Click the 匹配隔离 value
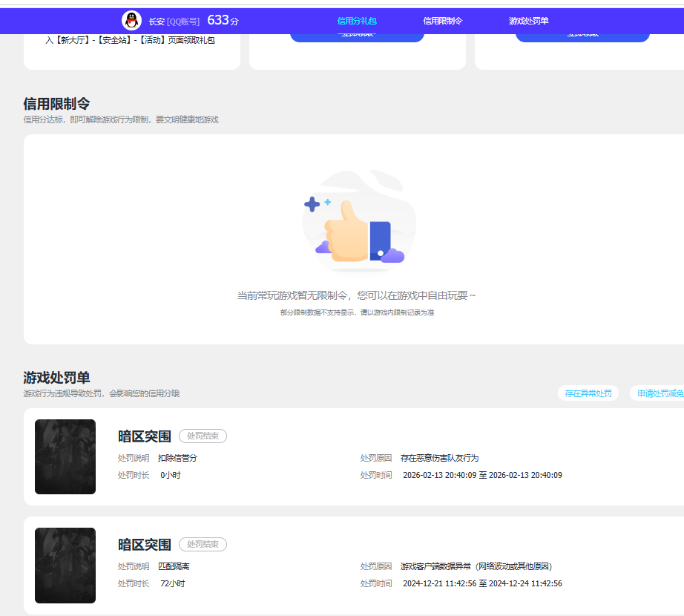The image size is (684, 616). click(174, 566)
